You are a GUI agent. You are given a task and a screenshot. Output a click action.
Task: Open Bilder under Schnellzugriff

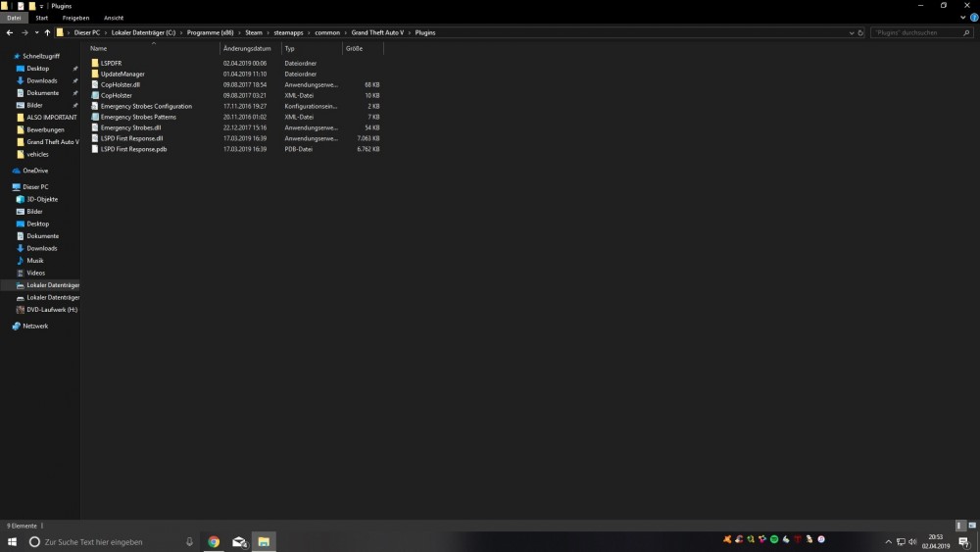click(x=34, y=106)
